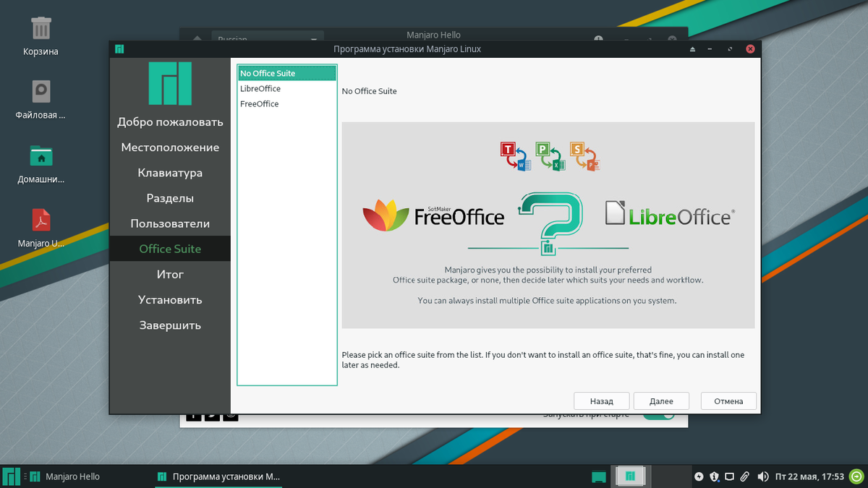868x488 pixels.
Task: Click the keep-above arrow in the installer title bar
Action: pos(692,49)
